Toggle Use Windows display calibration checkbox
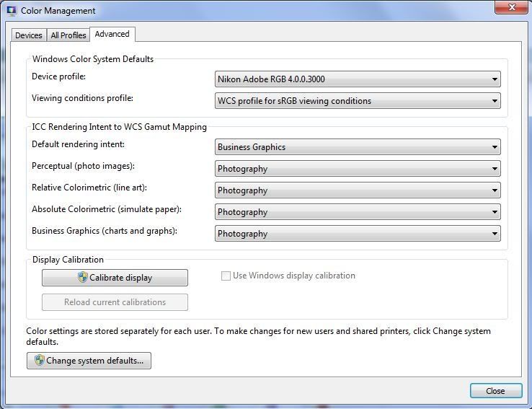Screen dimensions: 532x409 (226, 276)
